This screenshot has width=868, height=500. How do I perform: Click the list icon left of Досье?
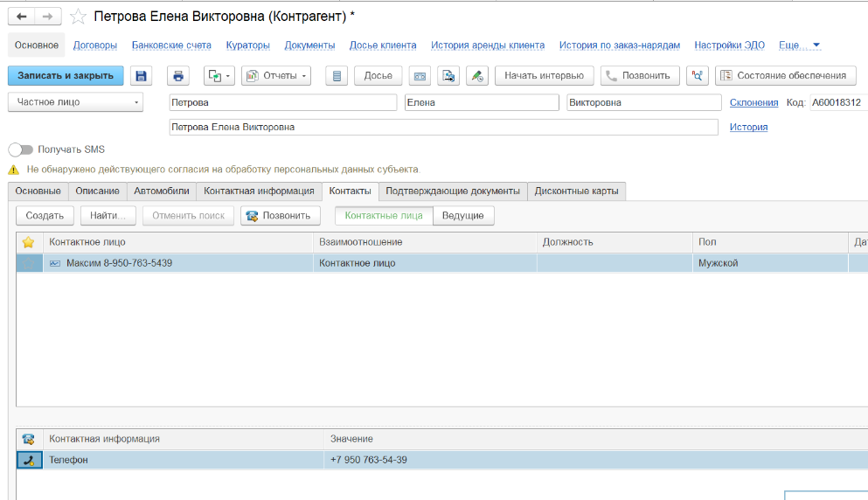(337, 76)
